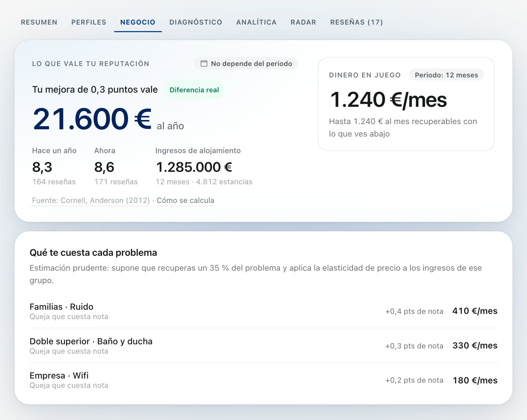Click the 'Periodo: 12 meses' pill
Viewport: 527px width, 420px height.
446,75
